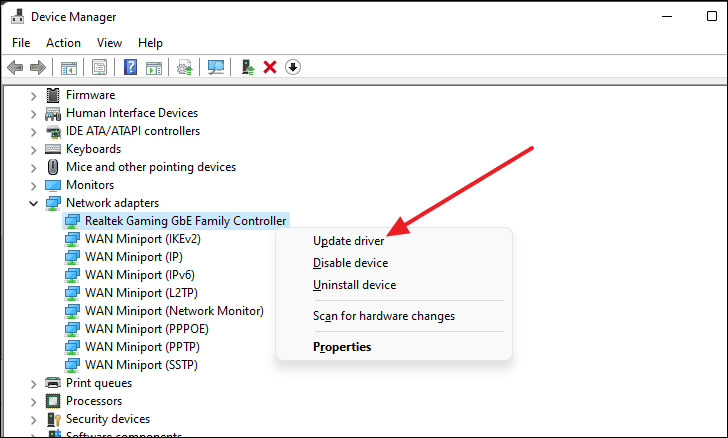Select the Processors label
The image size is (728, 438).
[x=94, y=401]
